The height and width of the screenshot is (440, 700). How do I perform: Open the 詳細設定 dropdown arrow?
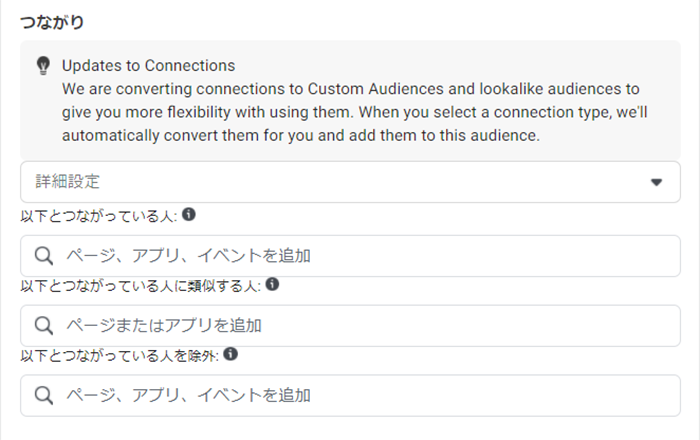tap(656, 182)
